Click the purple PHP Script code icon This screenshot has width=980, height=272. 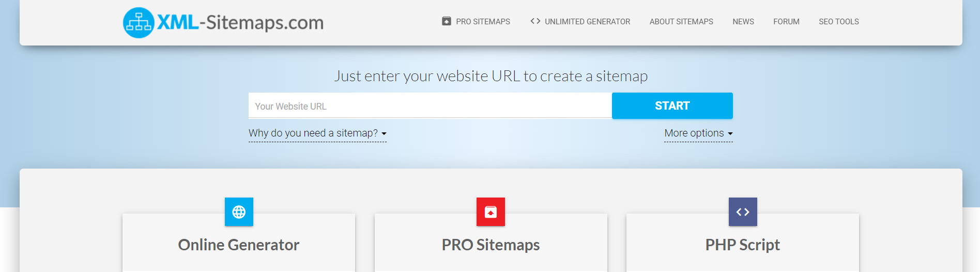pos(743,211)
